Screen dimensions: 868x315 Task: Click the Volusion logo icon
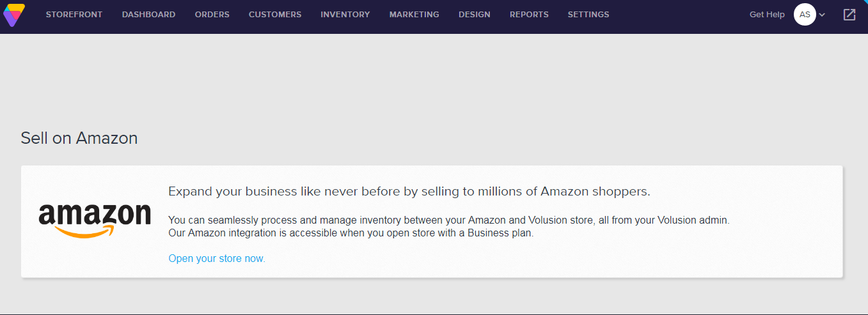point(14,15)
